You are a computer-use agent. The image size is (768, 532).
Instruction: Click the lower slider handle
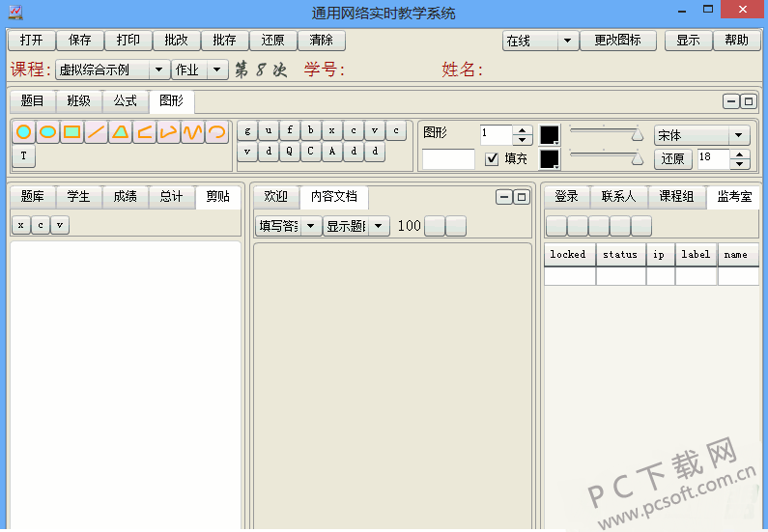(x=638, y=158)
